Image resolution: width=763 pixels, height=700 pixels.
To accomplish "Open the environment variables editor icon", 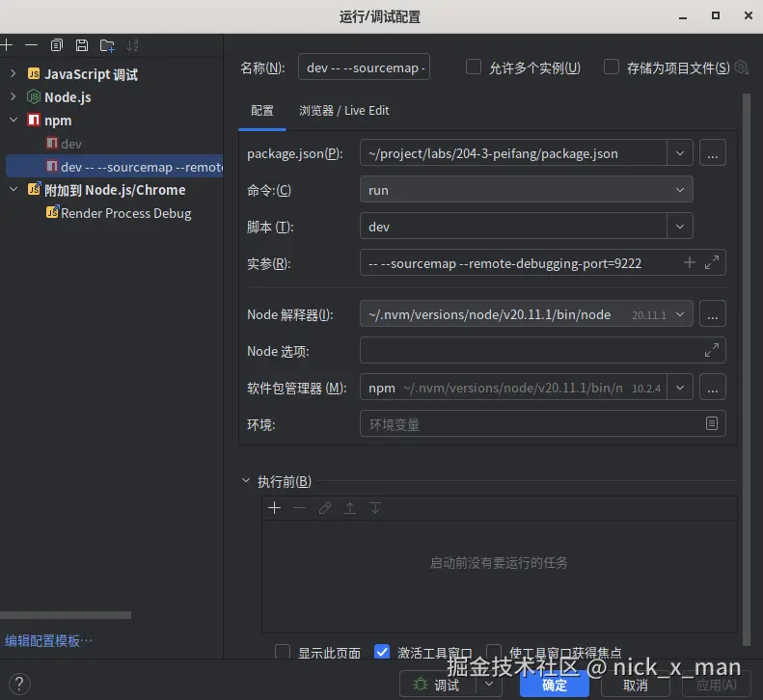I will click(x=712, y=423).
